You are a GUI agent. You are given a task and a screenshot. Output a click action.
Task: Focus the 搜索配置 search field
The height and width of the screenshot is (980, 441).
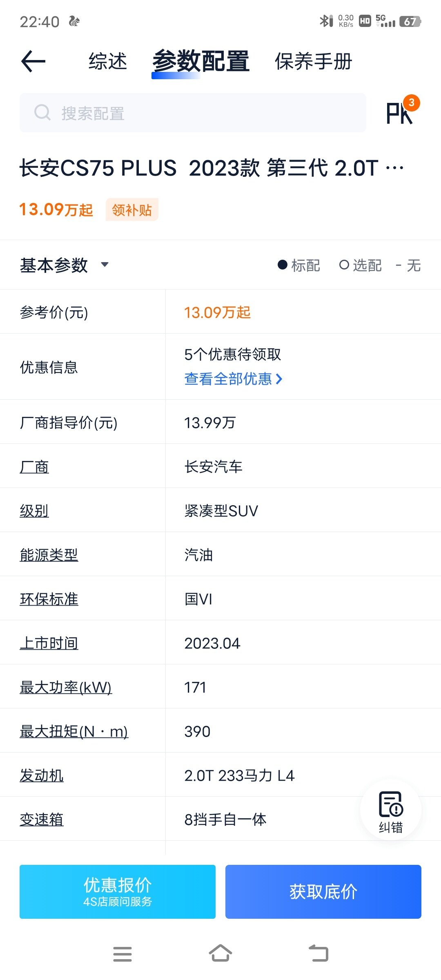pos(204,113)
